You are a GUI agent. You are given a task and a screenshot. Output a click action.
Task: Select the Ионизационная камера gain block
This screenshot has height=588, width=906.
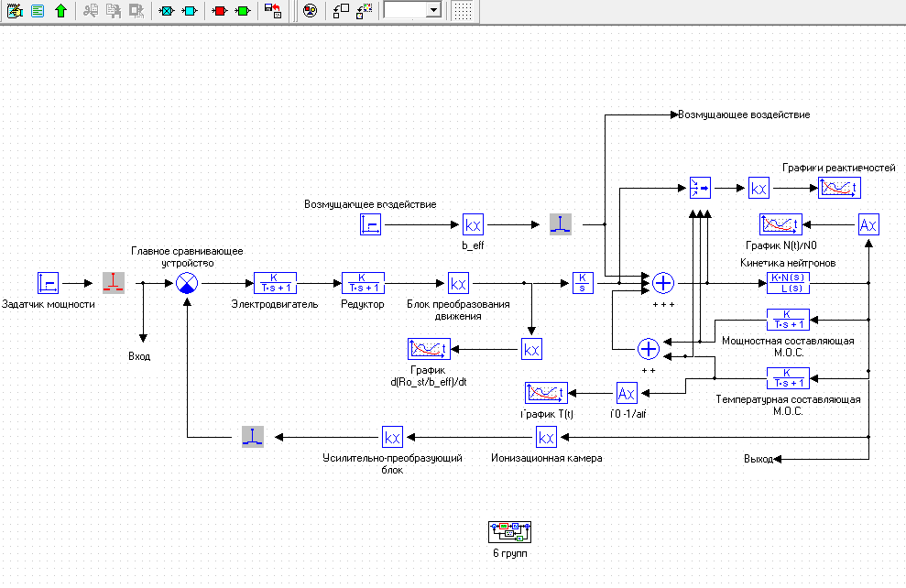[x=547, y=437]
